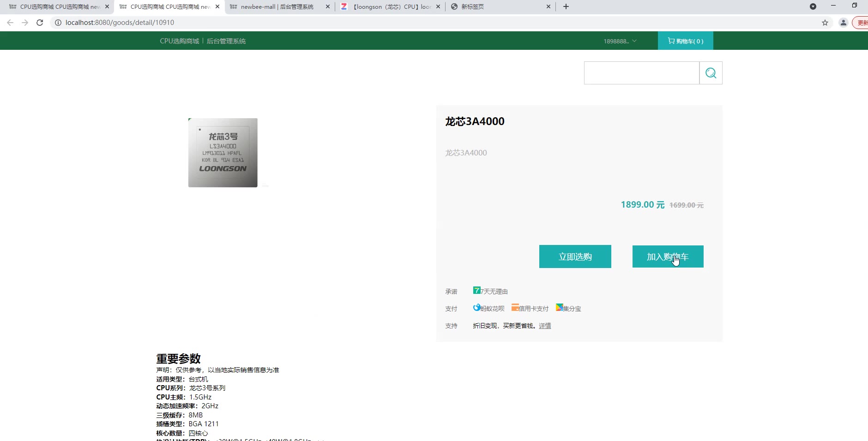This screenshot has height=441, width=868.
Task: Click the site information icon in address bar
Action: (58, 23)
